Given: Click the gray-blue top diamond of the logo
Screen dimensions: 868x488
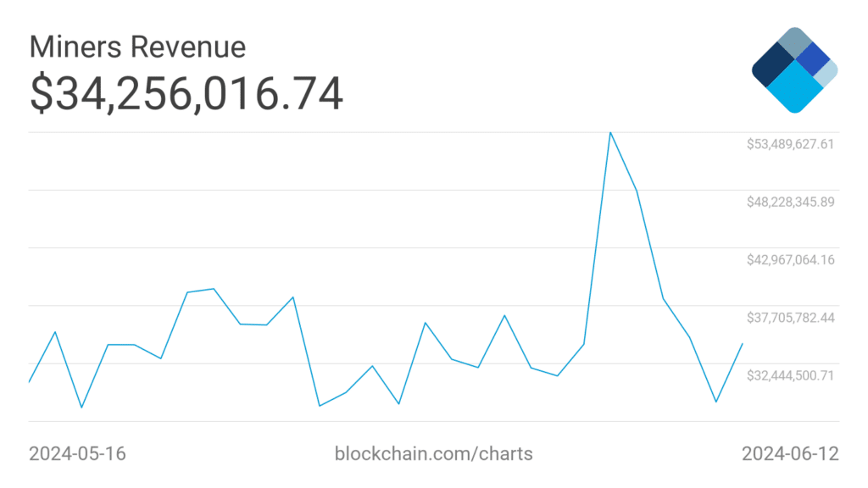Looking at the screenshot, I should [794, 42].
